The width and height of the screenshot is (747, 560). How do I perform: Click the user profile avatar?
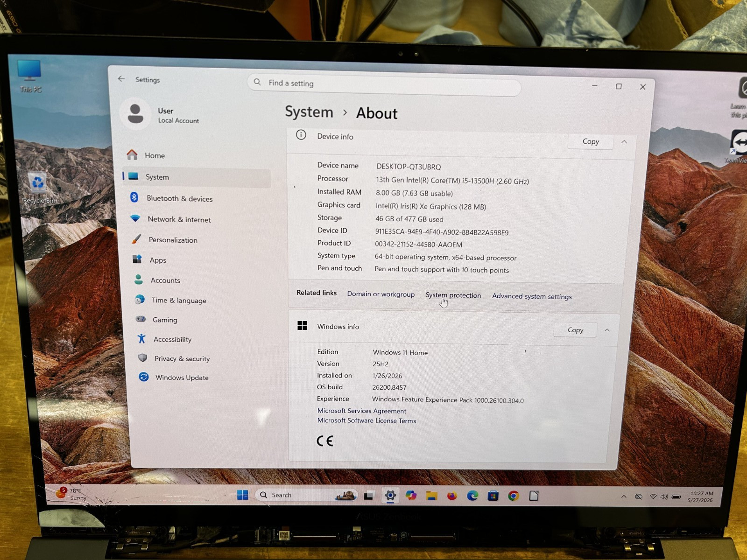(x=135, y=114)
